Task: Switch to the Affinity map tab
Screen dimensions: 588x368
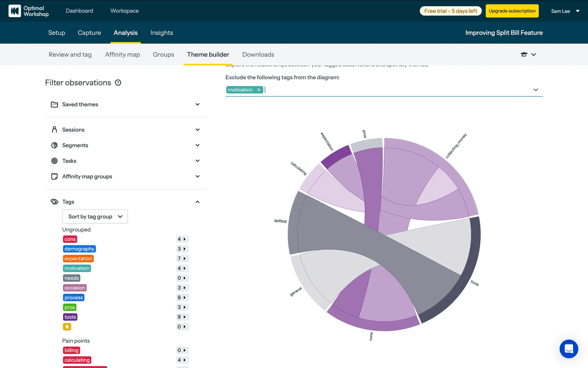Action: coord(122,55)
